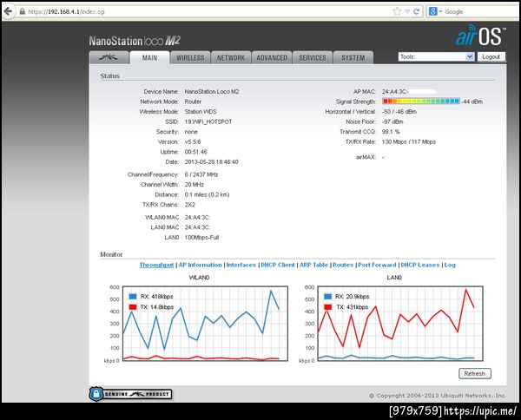Viewport: 521px width, 420px height.
Task: Open the ARP Table link
Action: pos(313,265)
